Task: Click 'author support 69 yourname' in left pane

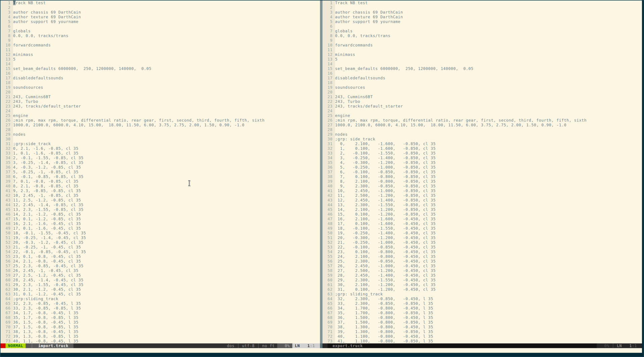Action: point(46,22)
